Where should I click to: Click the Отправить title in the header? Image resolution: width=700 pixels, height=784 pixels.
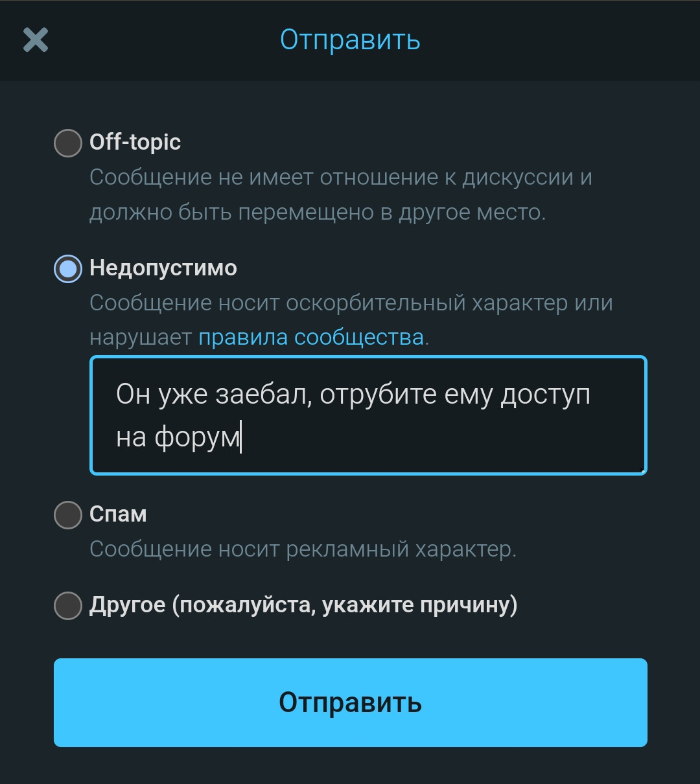pos(350,40)
